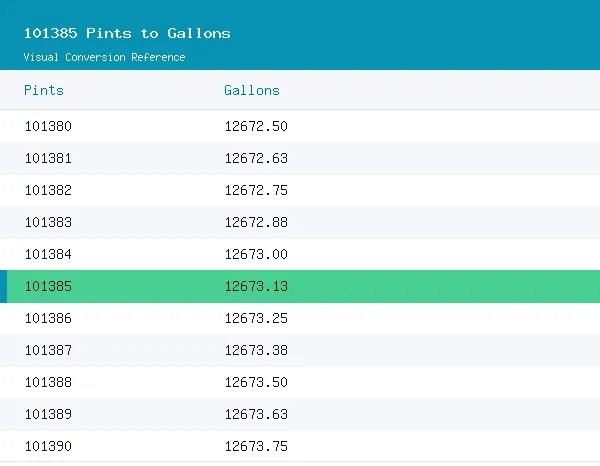Select the pints cell '101384'
This screenshot has width=600, height=466.
pos(48,254)
